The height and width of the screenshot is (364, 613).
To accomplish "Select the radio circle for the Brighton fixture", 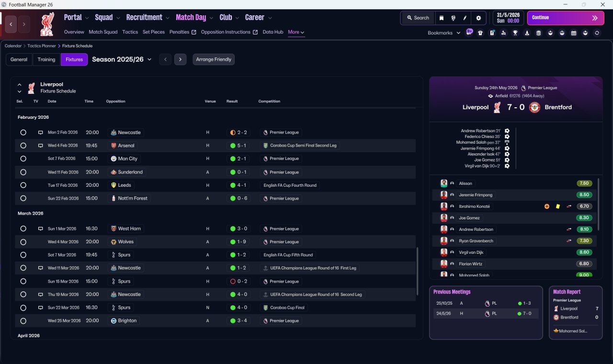I will click(x=23, y=321).
